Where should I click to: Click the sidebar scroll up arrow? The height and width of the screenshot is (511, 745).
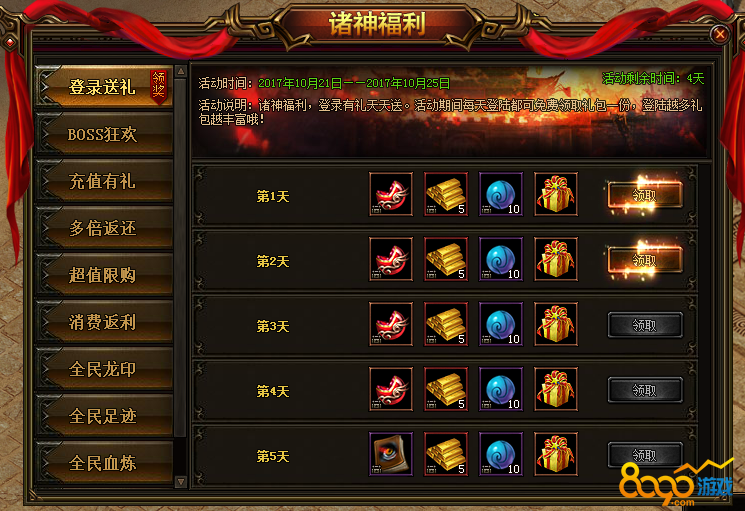click(181, 72)
